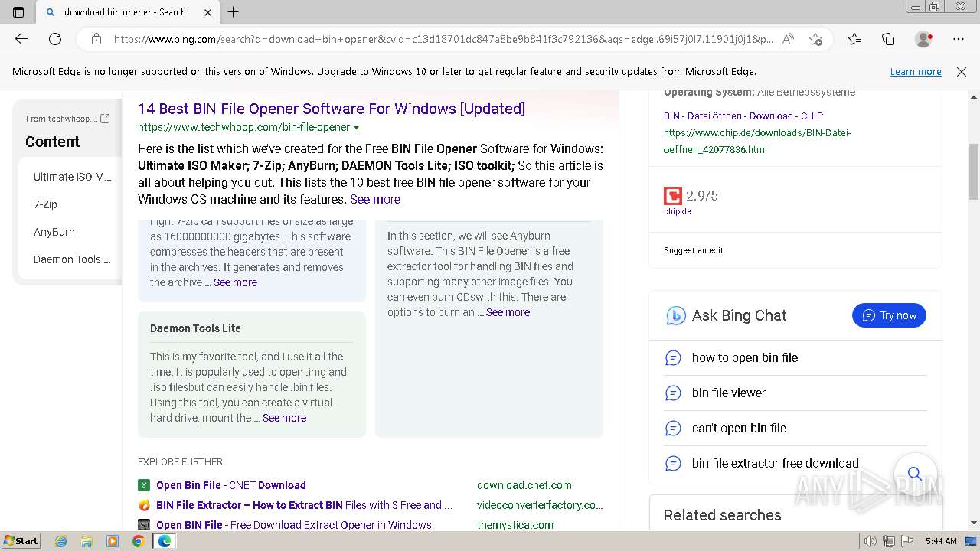Click the floating search magnifier button
The height and width of the screenshot is (551, 980).
[x=915, y=474]
